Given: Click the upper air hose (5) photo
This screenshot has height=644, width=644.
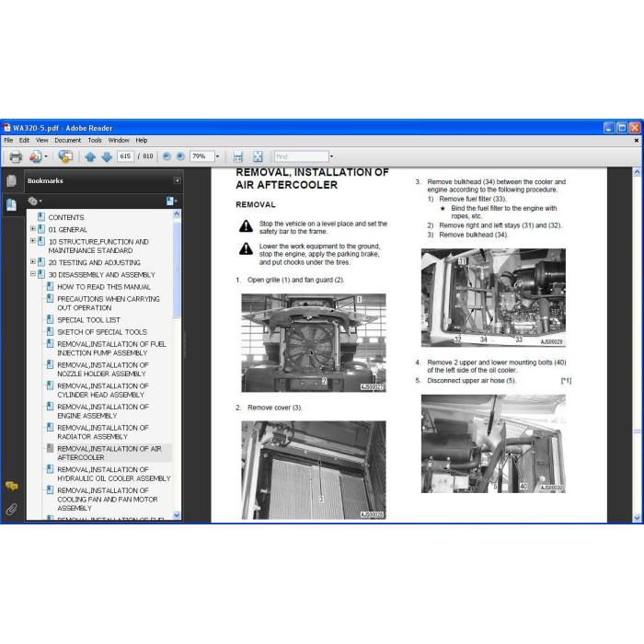Looking at the screenshot, I should click(x=493, y=443).
